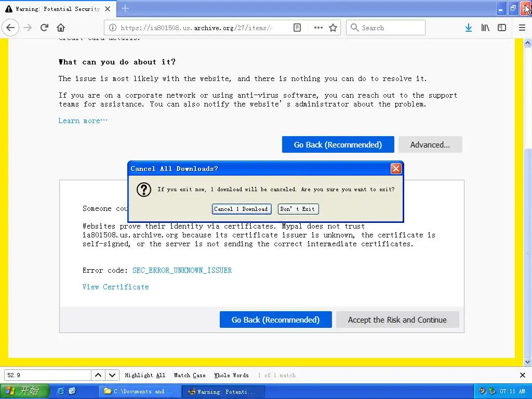Show site information icon in address bar
The height and width of the screenshot is (399, 532).
pos(113,28)
